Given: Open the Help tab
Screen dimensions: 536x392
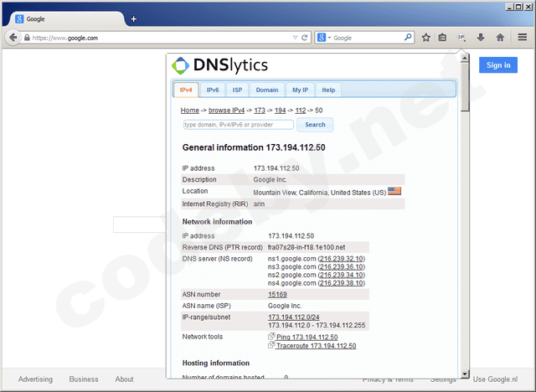Looking at the screenshot, I should pyautogui.click(x=328, y=90).
